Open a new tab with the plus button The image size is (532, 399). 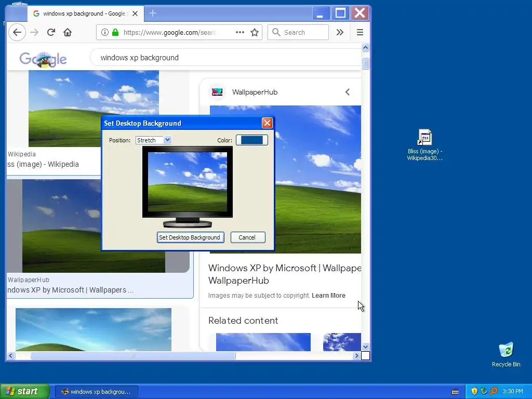pos(153,13)
